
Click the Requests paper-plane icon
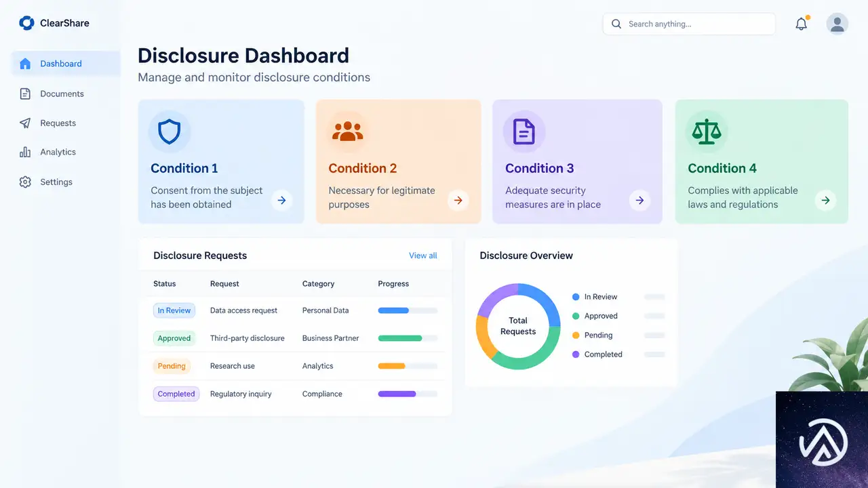click(x=25, y=123)
